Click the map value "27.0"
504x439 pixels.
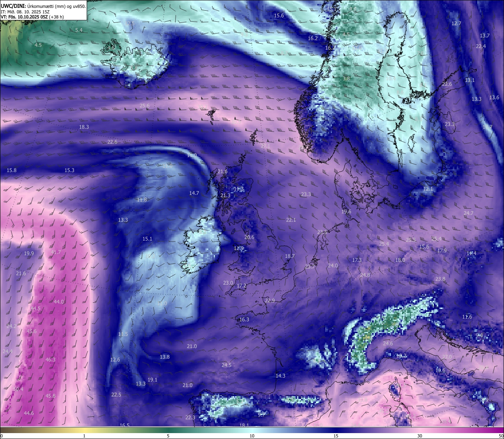click(447, 357)
